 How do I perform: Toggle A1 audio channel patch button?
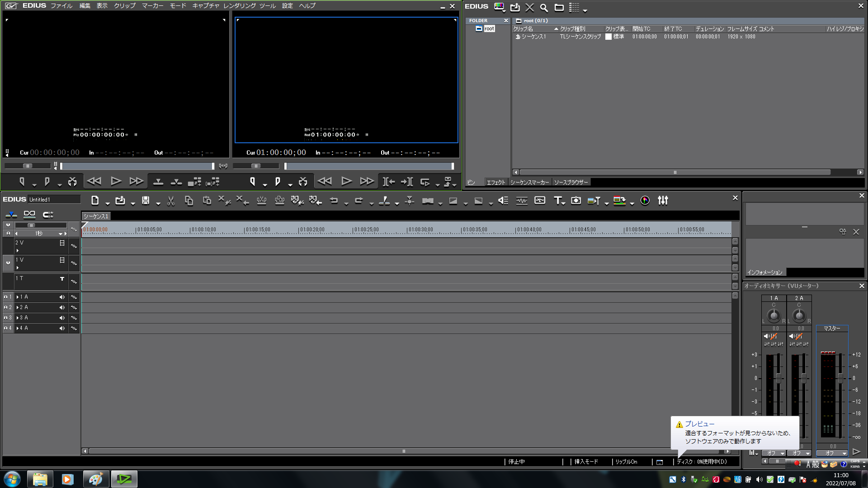(8, 297)
